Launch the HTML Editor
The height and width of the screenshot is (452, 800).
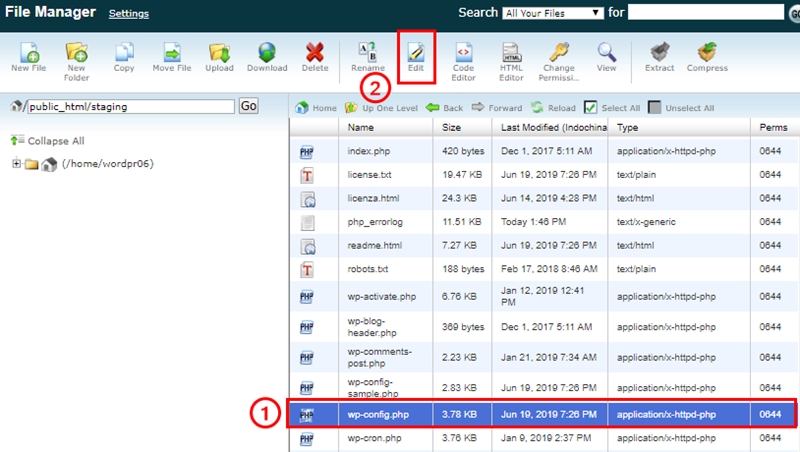(x=511, y=61)
